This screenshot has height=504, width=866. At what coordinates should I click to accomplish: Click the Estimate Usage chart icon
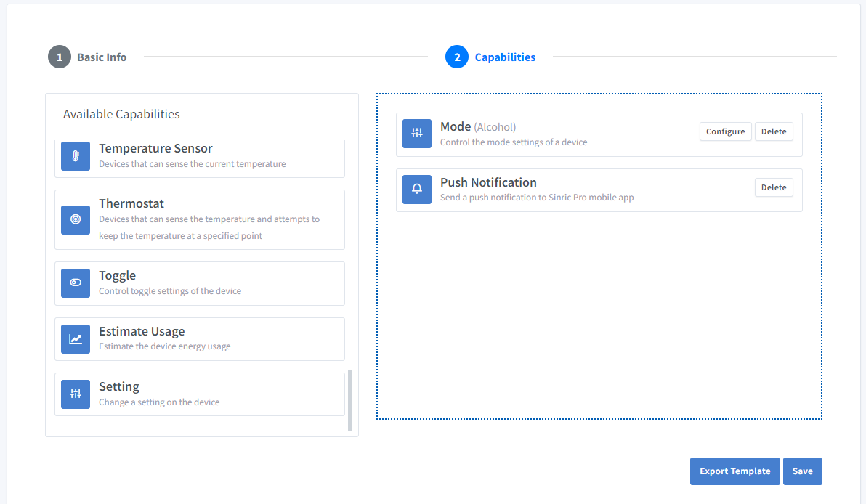76,339
